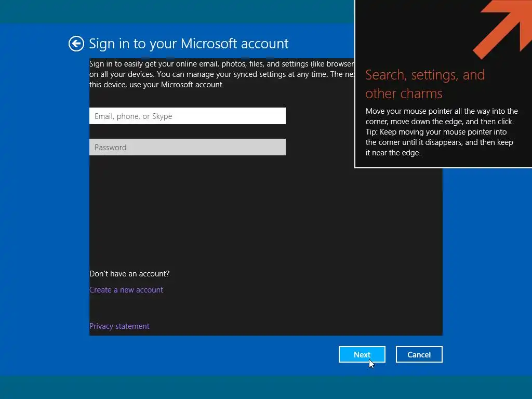Open the Create a new account link
Viewport: 532px width, 399px height.
coord(126,290)
